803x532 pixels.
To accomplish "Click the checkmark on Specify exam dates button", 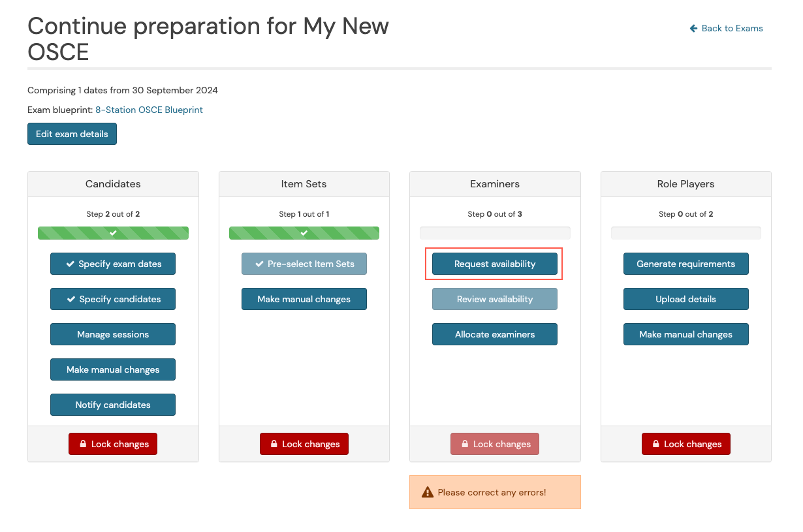I will (x=70, y=264).
